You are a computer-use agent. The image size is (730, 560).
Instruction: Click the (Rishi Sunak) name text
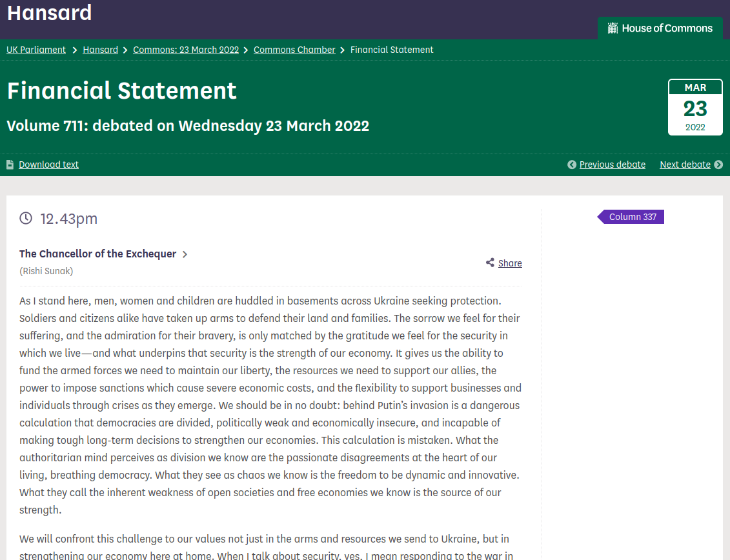click(46, 271)
